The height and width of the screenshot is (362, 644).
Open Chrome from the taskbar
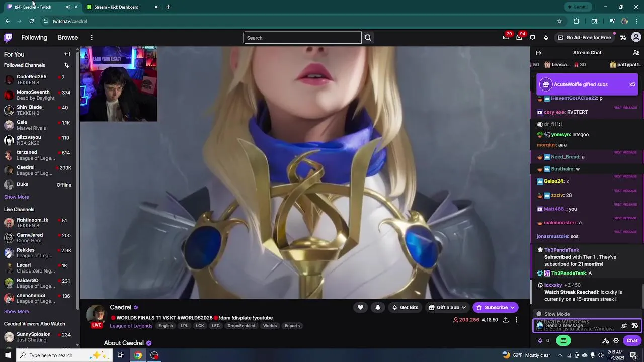click(137, 355)
